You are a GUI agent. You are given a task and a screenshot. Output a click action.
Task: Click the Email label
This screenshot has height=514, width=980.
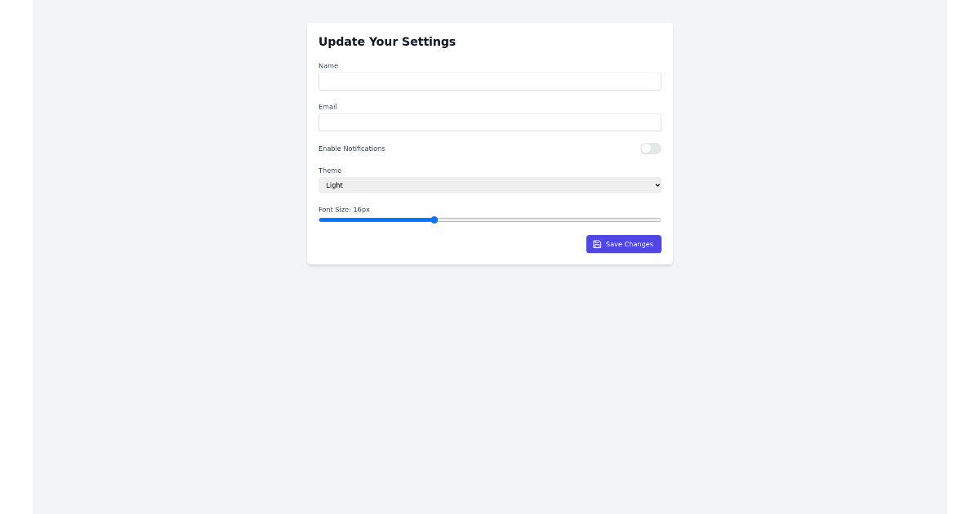327,107
